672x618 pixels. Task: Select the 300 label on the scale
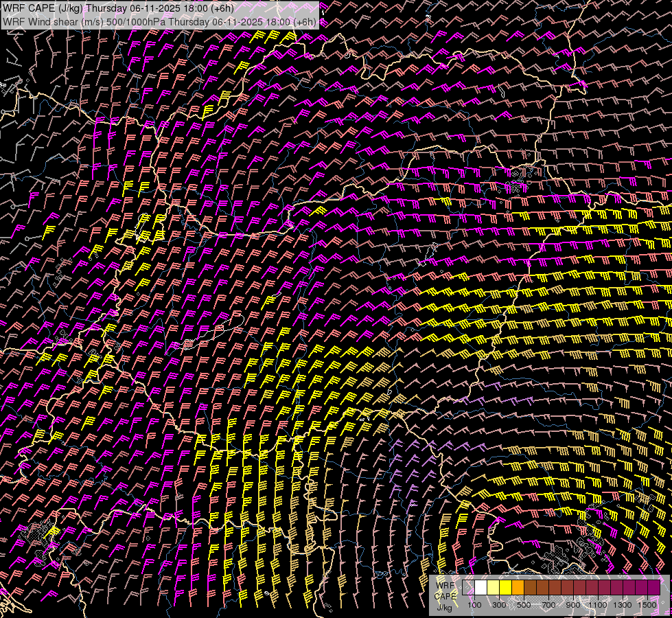pyautogui.click(x=499, y=605)
